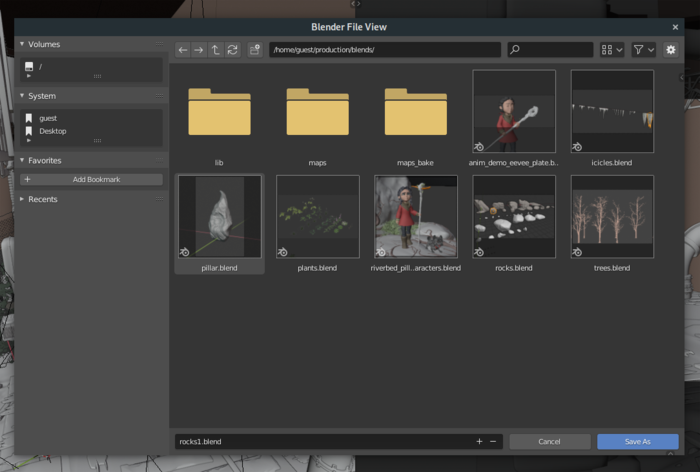
Task: Click the Cancel button
Action: point(550,441)
